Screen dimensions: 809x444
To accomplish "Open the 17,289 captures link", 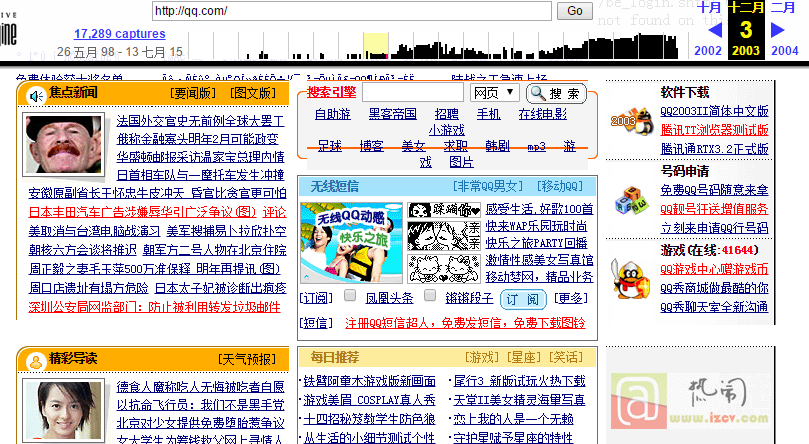I will point(120,34).
